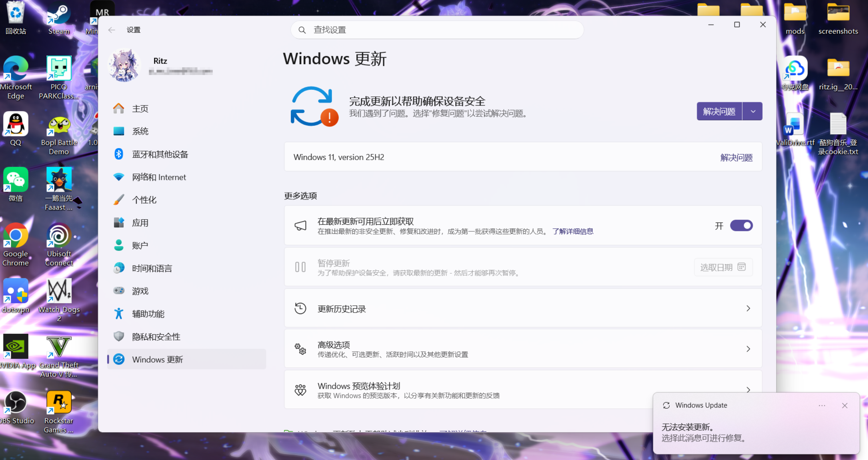868x460 pixels.
Task: Select 游戏 in the sidebar
Action: click(186, 291)
